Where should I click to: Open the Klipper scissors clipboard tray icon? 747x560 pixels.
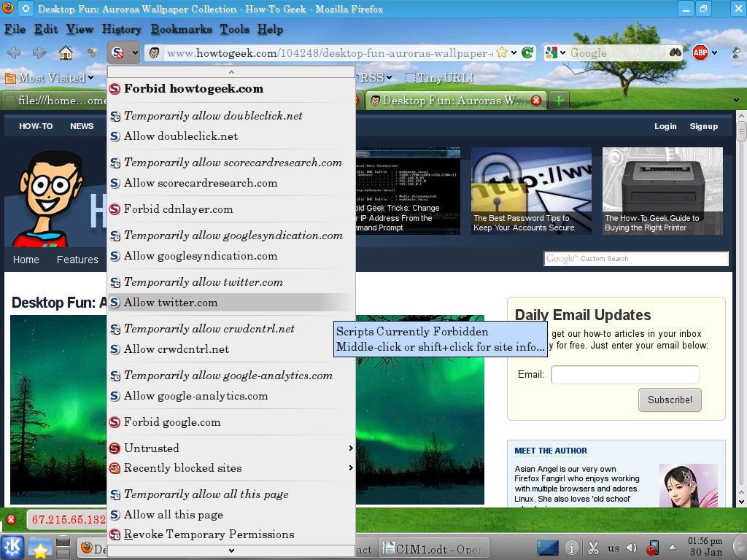(592, 548)
